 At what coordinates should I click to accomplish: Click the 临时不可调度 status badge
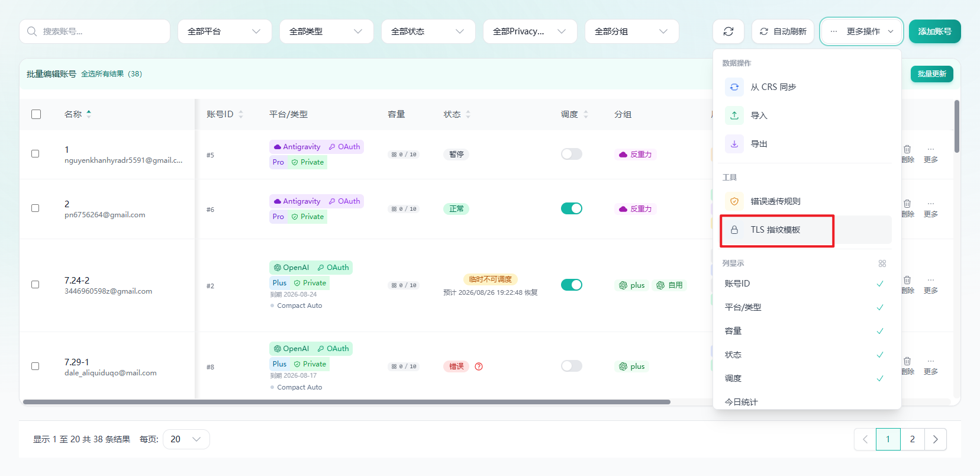[491, 279]
